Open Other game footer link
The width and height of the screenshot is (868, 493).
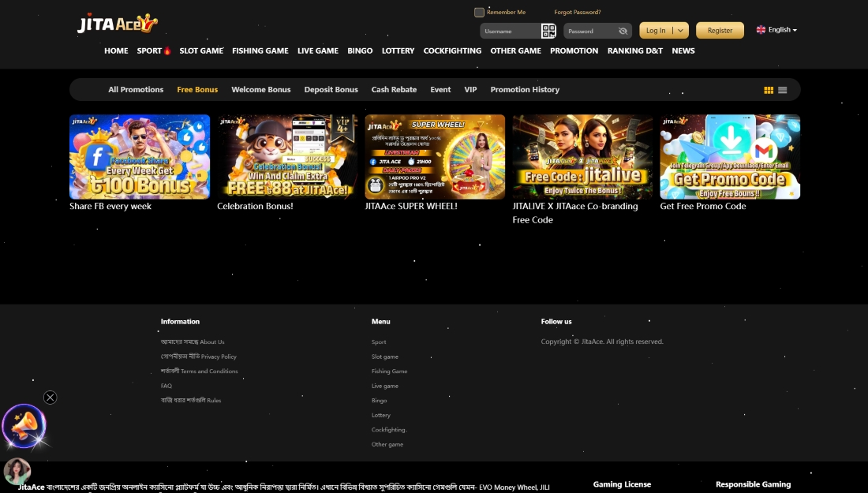pyautogui.click(x=387, y=444)
